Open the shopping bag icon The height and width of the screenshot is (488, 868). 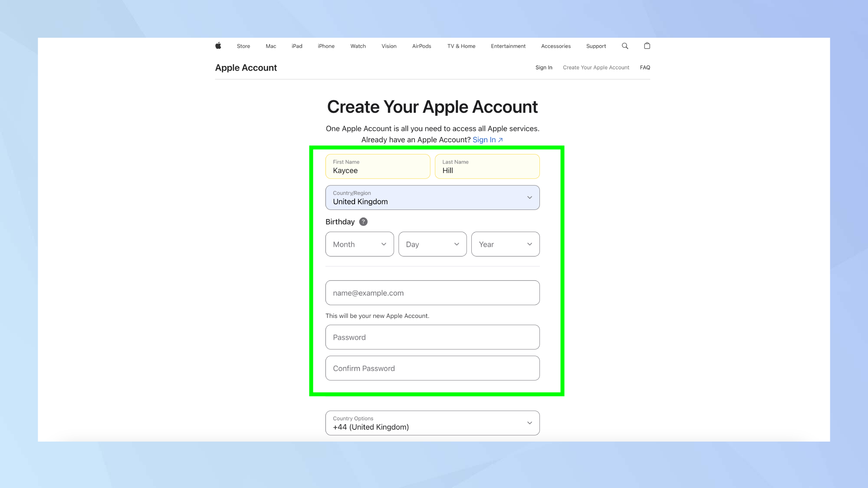click(647, 46)
